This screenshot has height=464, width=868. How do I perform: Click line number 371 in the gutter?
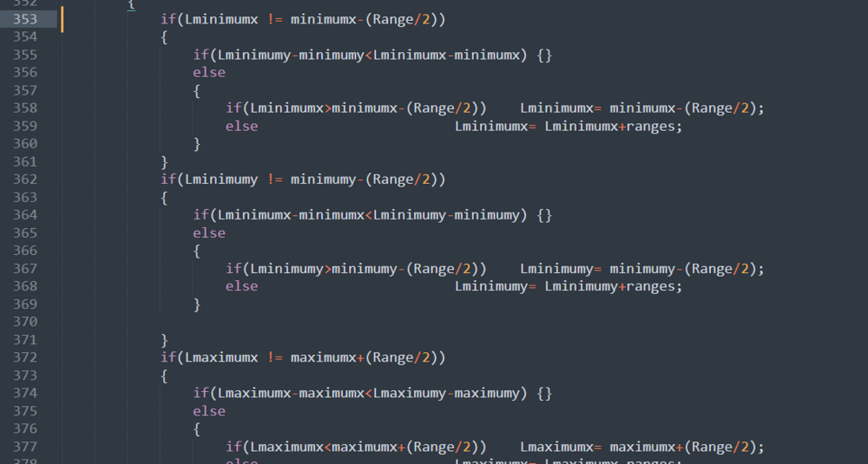pyautogui.click(x=25, y=340)
